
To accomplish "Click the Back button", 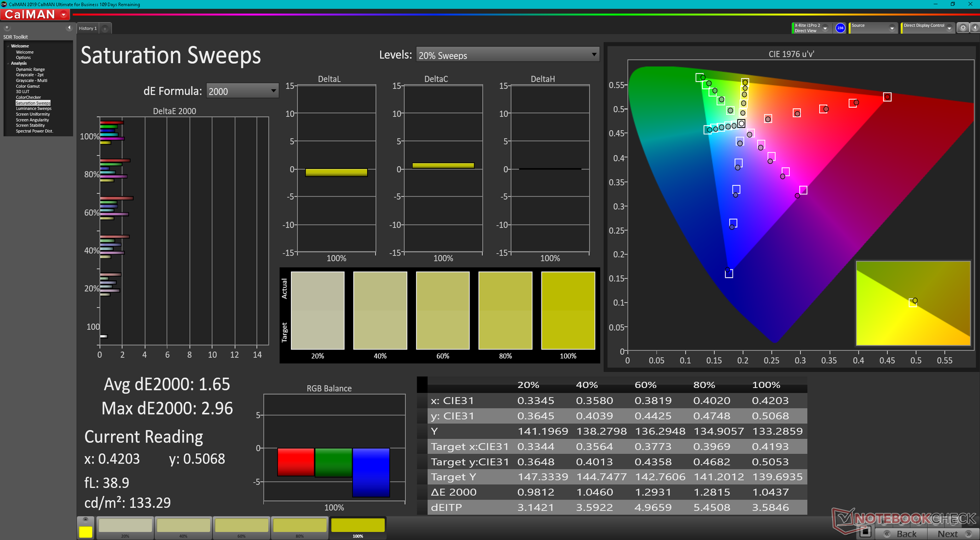I will pos(902,533).
